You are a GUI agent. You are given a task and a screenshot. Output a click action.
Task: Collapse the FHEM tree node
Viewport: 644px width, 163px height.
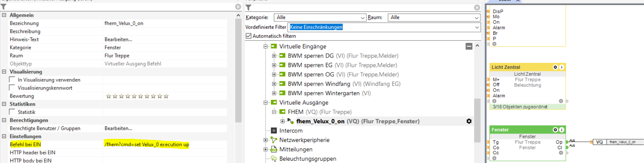274,112
